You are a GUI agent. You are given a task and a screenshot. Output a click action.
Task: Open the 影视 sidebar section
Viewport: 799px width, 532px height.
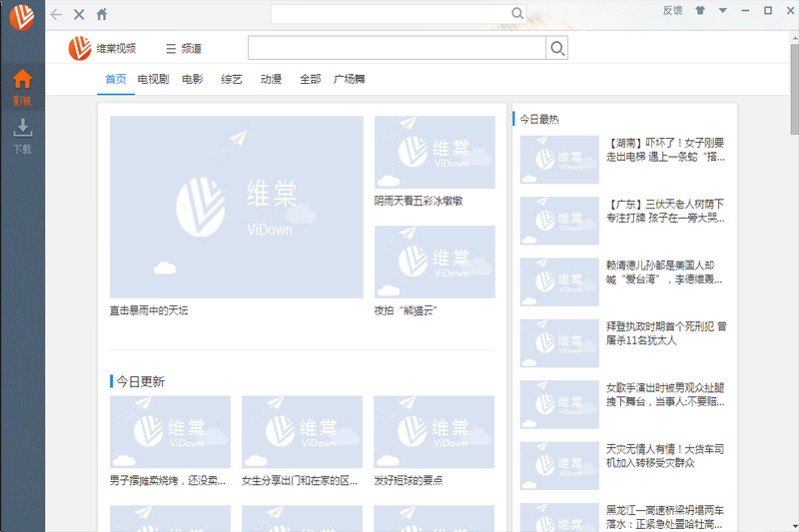[x=22, y=88]
